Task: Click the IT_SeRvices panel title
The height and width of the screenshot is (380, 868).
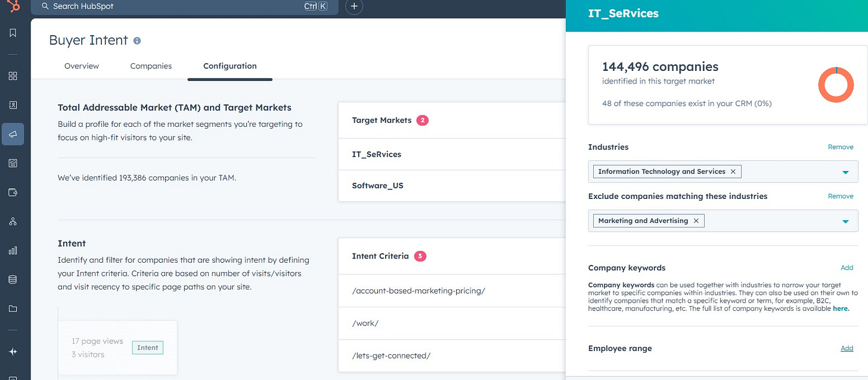Action: [624, 13]
